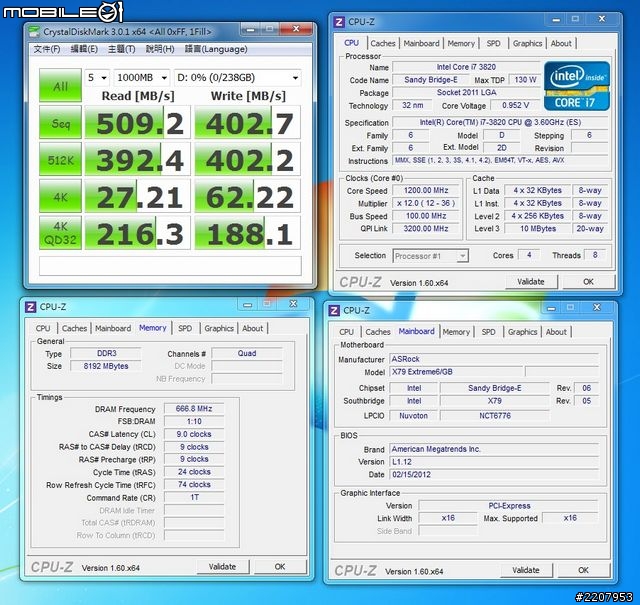640x605 pixels.
Task: Switch to About tab in the CPU window
Action: (561, 43)
